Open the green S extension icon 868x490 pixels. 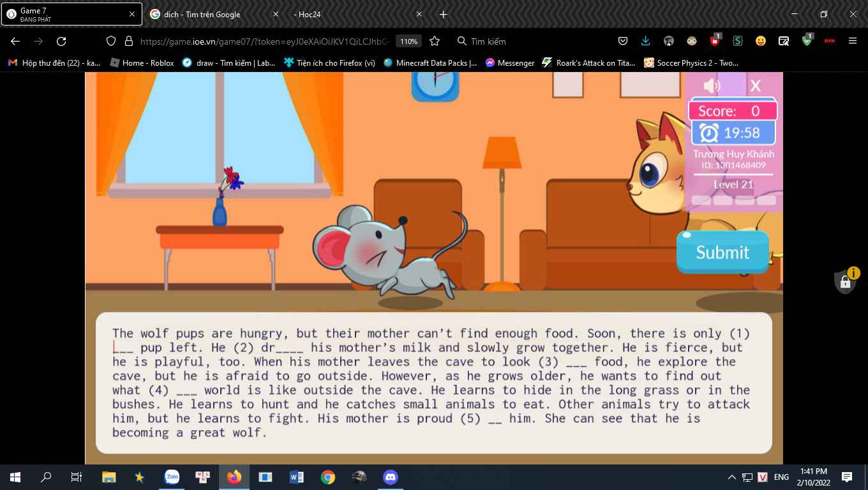click(738, 41)
